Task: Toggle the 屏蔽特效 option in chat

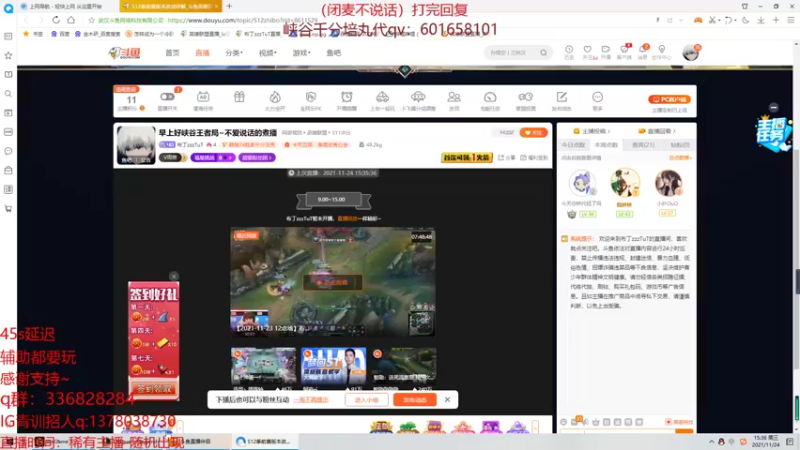Action: [x=679, y=422]
